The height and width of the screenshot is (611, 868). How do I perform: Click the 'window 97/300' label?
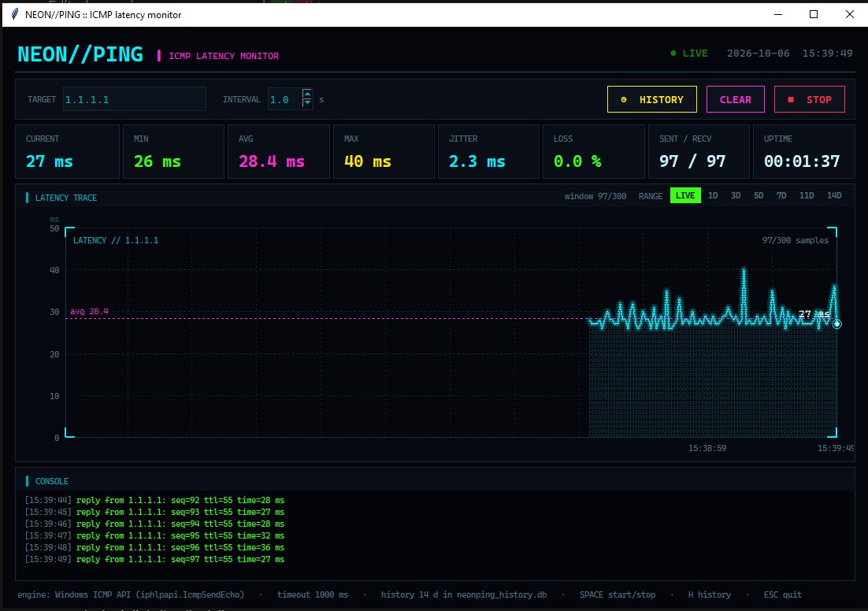(x=595, y=196)
